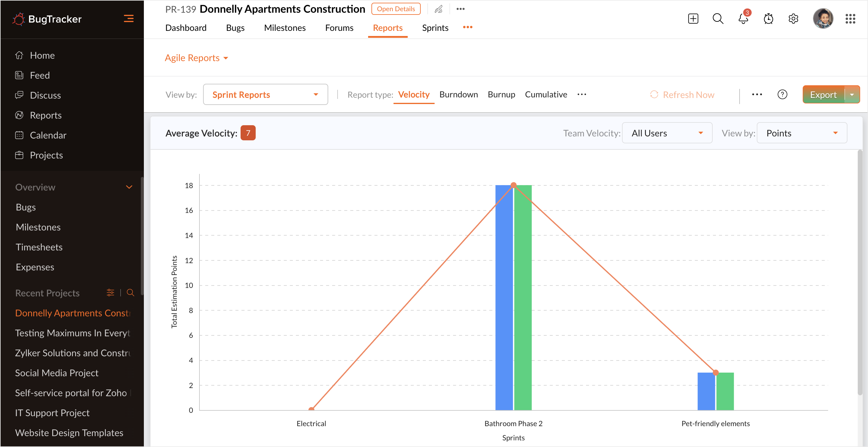This screenshot has height=447, width=868.
Task: Open the timer stopwatch icon
Action: tap(768, 19)
